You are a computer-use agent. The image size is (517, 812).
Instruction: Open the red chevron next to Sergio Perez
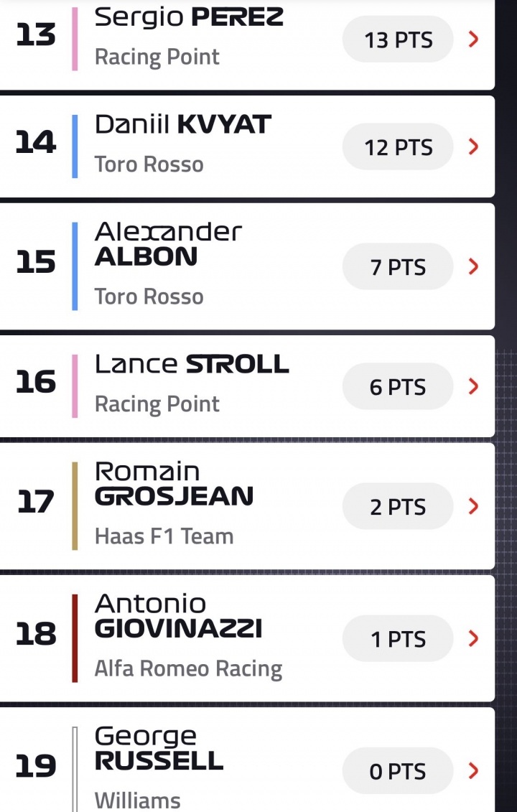[x=473, y=39]
